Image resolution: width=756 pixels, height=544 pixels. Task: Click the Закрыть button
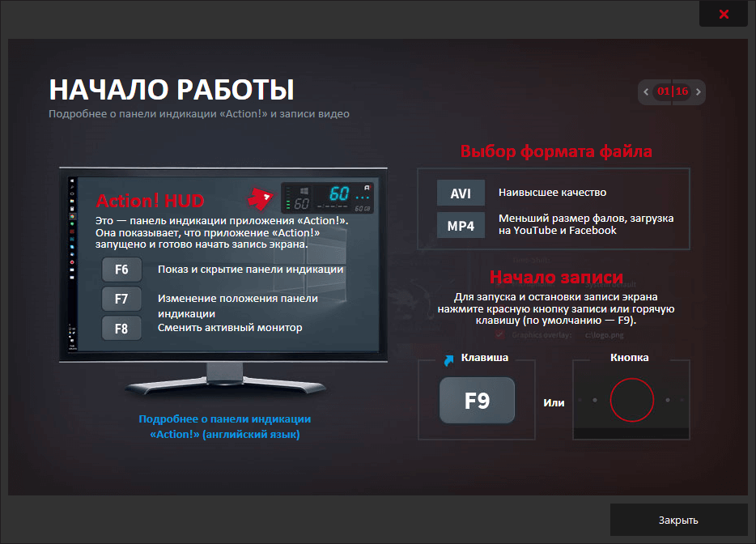pyautogui.click(x=678, y=520)
